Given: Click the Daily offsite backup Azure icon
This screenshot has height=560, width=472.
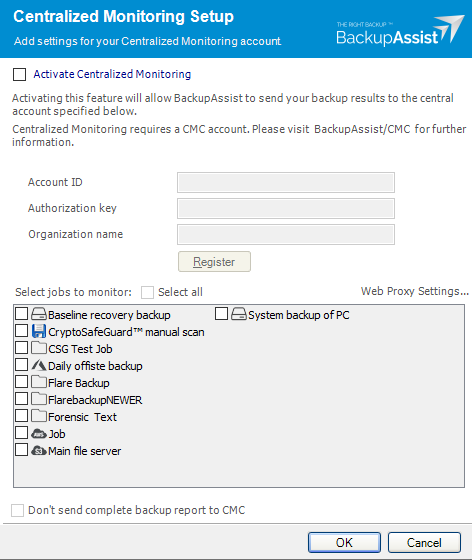Looking at the screenshot, I should [x=39, y=365].
